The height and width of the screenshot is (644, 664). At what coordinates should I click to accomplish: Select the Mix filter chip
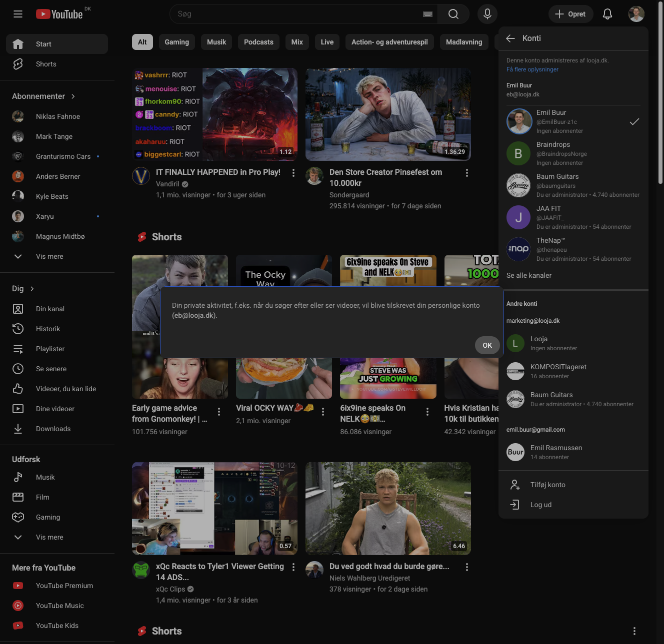point(297,42)
